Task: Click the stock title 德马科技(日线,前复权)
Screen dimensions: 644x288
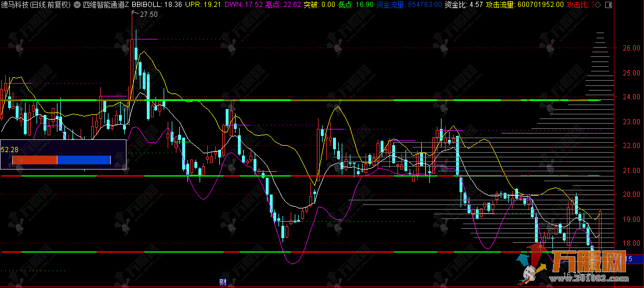Action: [x=36, y=5]
